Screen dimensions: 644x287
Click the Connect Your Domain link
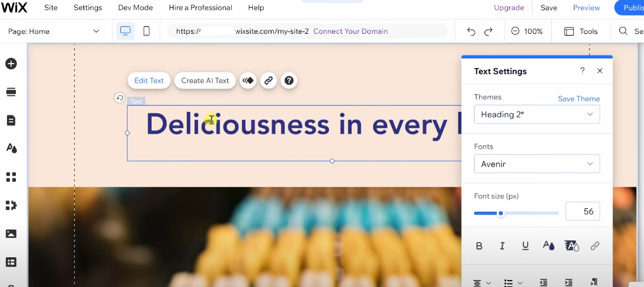click(x=350, y=31)
